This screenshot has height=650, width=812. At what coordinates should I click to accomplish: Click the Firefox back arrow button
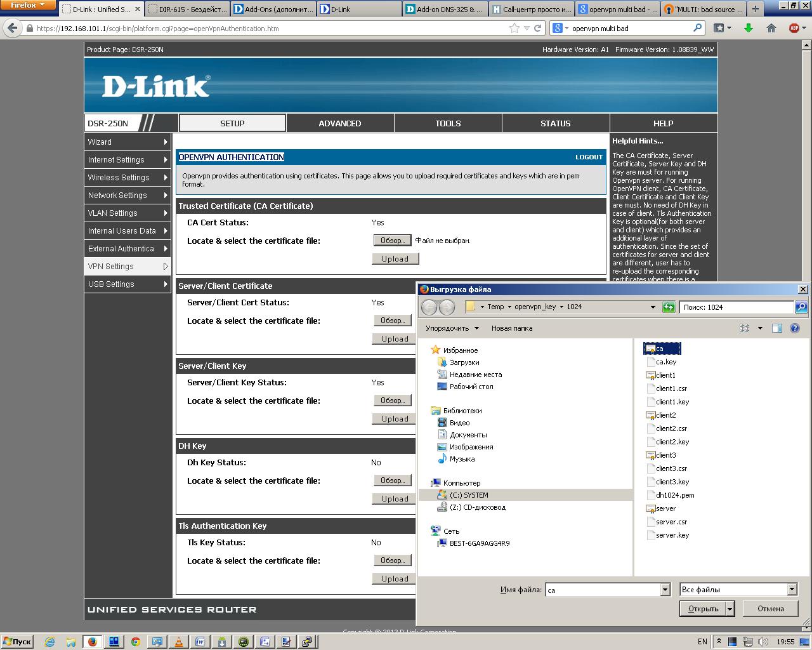pyautogui.click(x=13, y=28)
